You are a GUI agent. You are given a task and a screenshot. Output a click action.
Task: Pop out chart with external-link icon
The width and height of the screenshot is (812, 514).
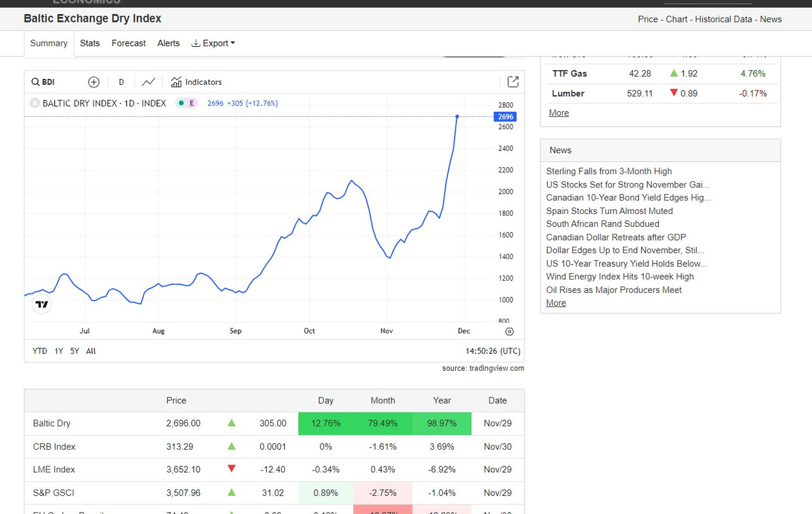513,82
